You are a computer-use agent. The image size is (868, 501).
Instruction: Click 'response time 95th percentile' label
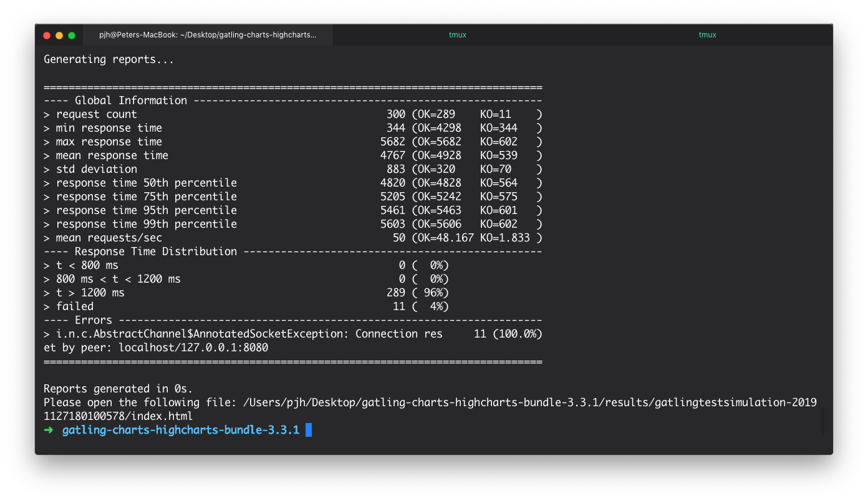coord(147,210)
